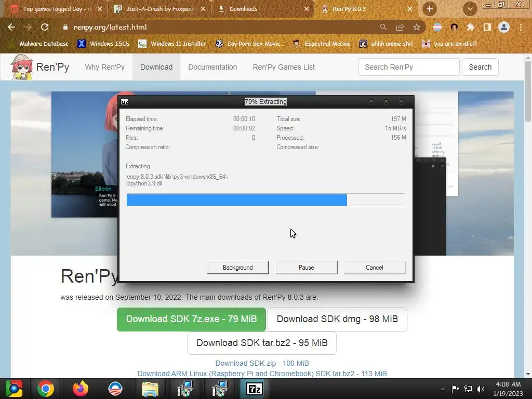Click the address bar padlock icon
This screenshot has width=532, height=399.
[65, 27]
